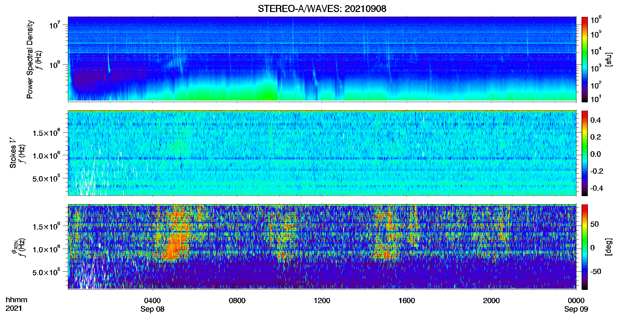This screenshot has height=332, width=644.
Task: Click the Stokes V color bar
Action: pyautogui.click(x=585, y=153)
